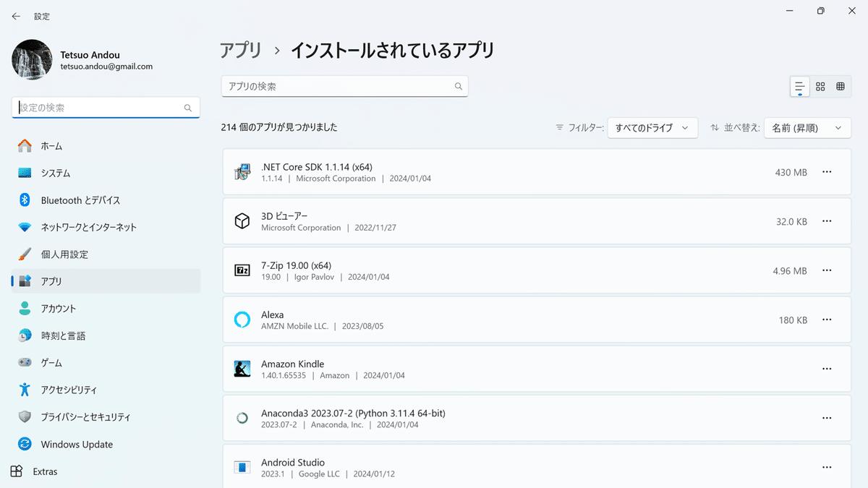Click the Anaconda3 app icon
868x488 pixels.
point(242,418)
